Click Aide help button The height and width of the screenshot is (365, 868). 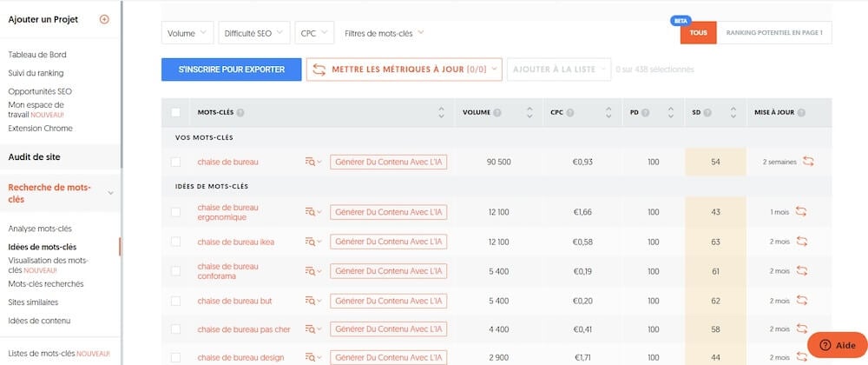click(838, 345)
